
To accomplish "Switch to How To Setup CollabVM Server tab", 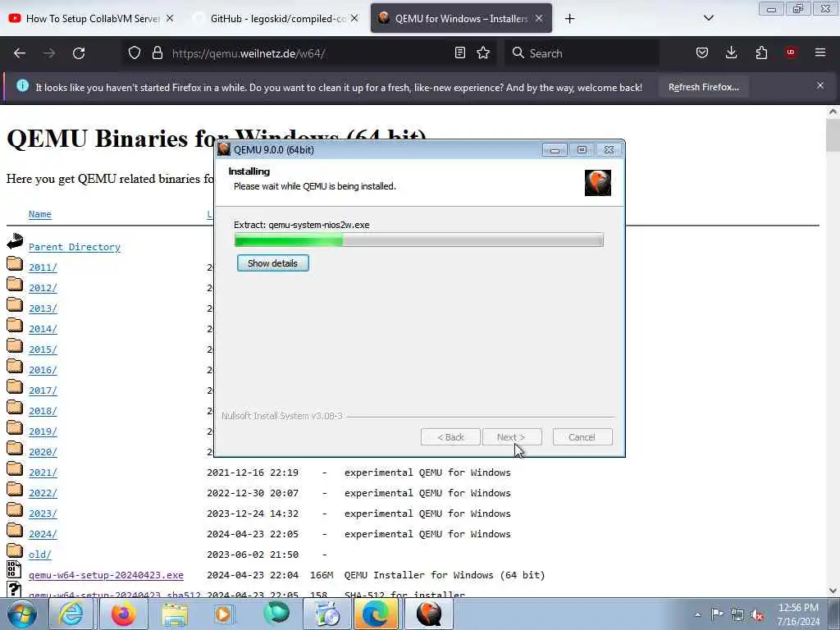I will [x=92, y=19].
